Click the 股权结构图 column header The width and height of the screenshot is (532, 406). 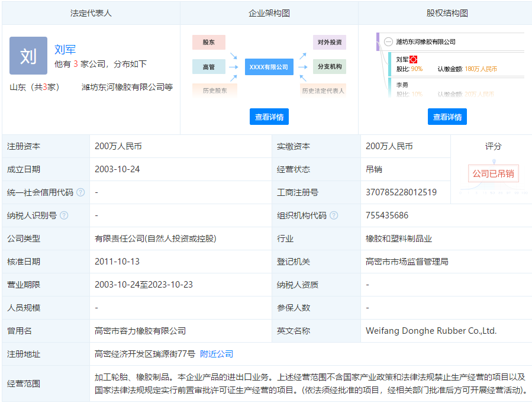click(x=447, y=13)
